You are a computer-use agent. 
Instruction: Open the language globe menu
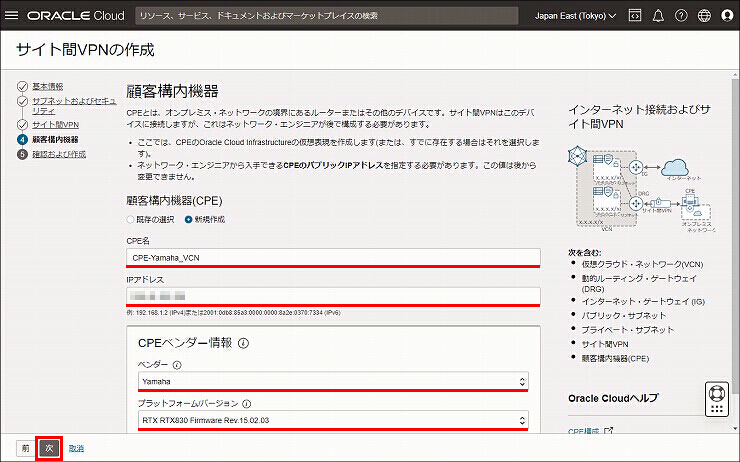pos(704,16)
